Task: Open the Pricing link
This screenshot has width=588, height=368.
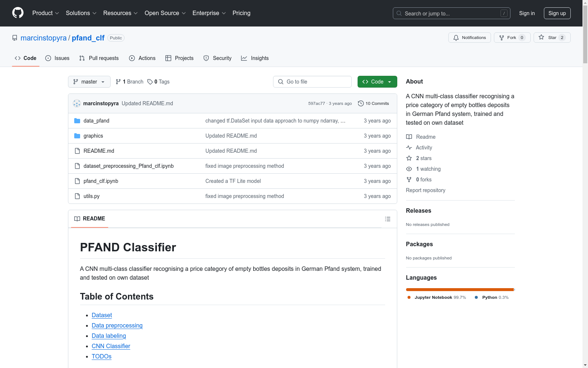Action: [x=241, y=13]
